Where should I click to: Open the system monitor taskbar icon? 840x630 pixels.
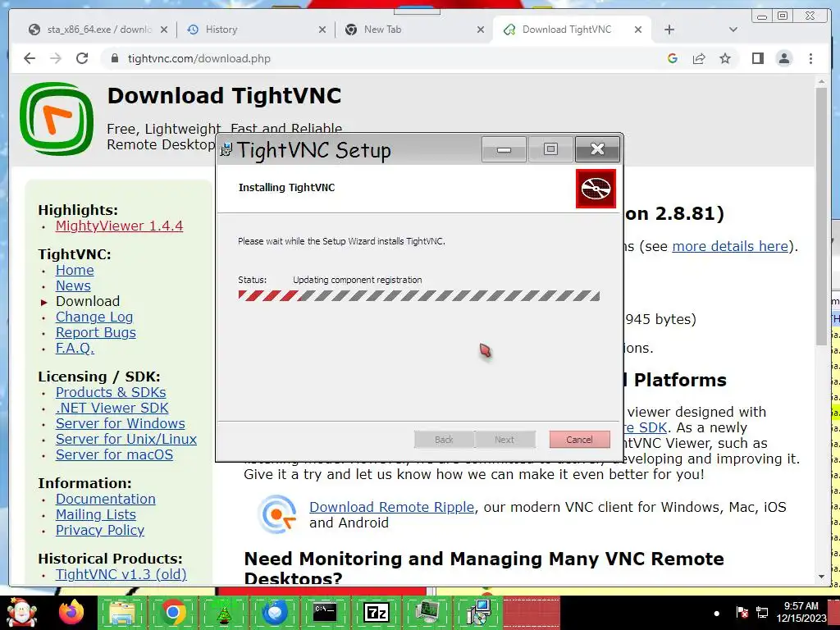click(x=427, y=612)
